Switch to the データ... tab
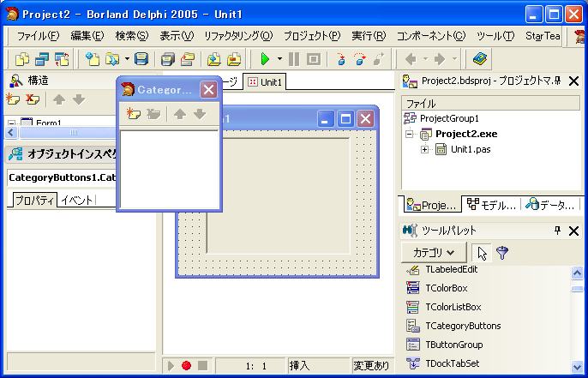 pyautogui.click(x=549, y=204)
